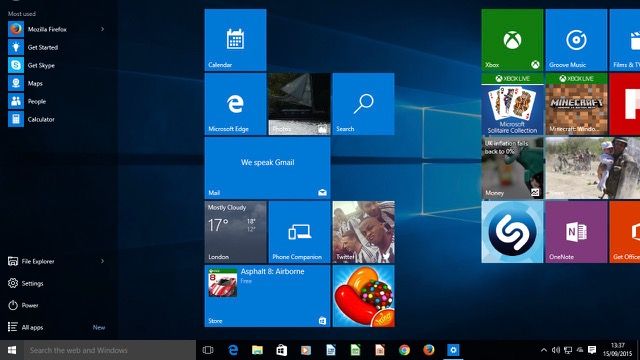Open Films & TV tile
Screen dimensions: 640x360
pos(624,40)
